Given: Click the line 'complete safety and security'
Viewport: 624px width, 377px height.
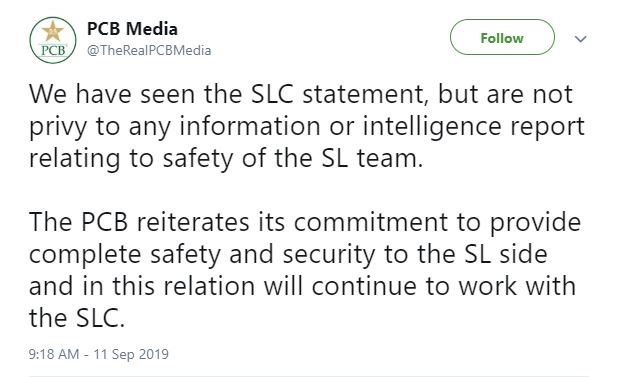Looking at the screenshot, I should click(288, 255).
